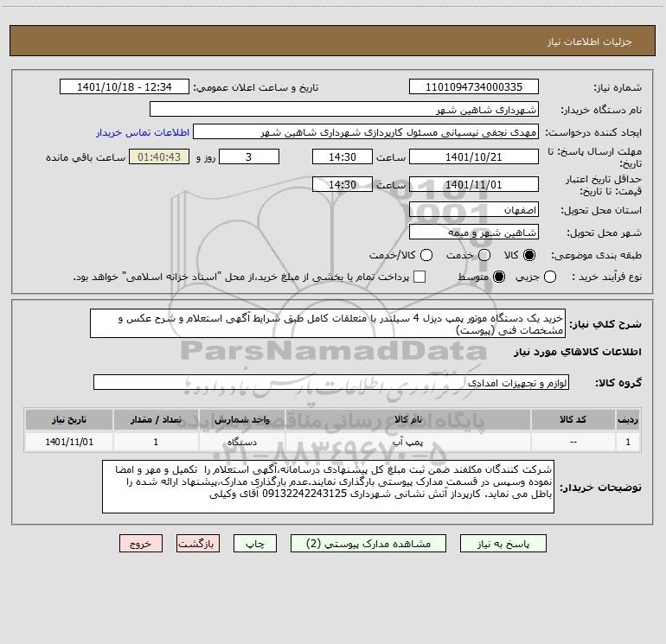Click the شرح کلی نیاز description box
The image size is (666, 644).
(328, 323)
